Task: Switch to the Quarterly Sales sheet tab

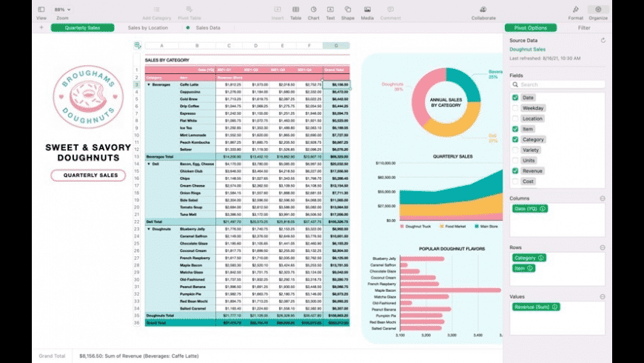Action: pos(83,27)
